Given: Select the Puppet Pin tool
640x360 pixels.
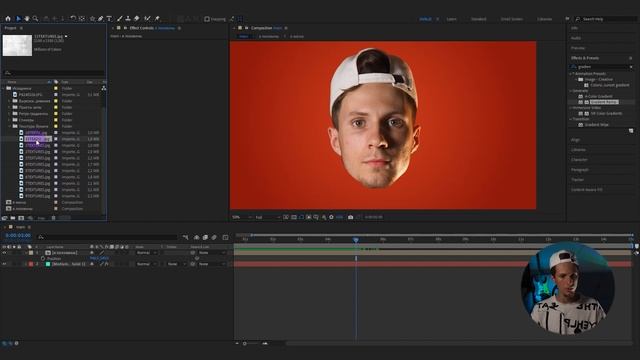Looking at the screenshot, I should [157, 19].
